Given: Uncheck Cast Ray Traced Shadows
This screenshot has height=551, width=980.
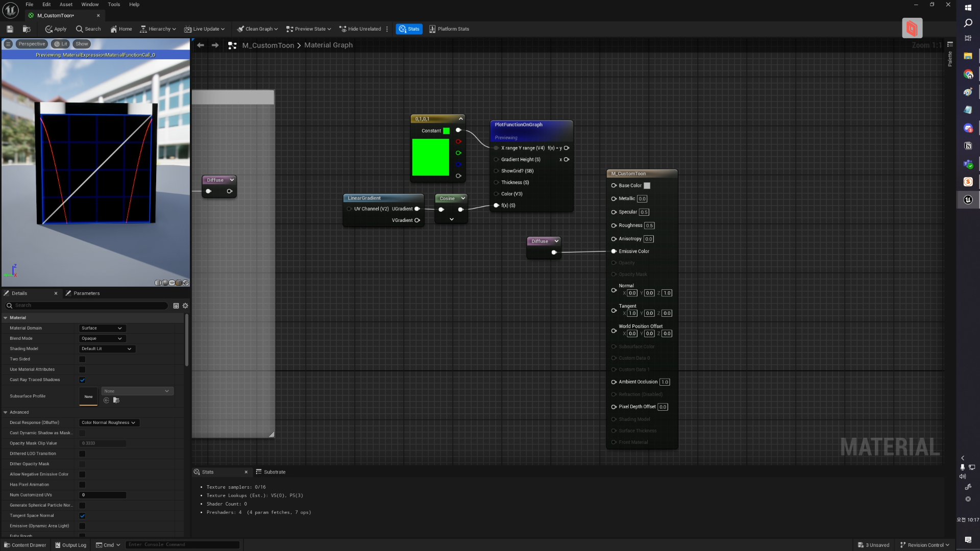Looking at the screenshot, I should [x=82, y=380].
